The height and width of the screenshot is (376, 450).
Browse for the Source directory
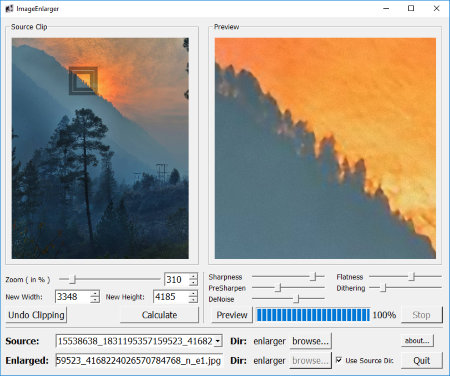click(310, 341)
